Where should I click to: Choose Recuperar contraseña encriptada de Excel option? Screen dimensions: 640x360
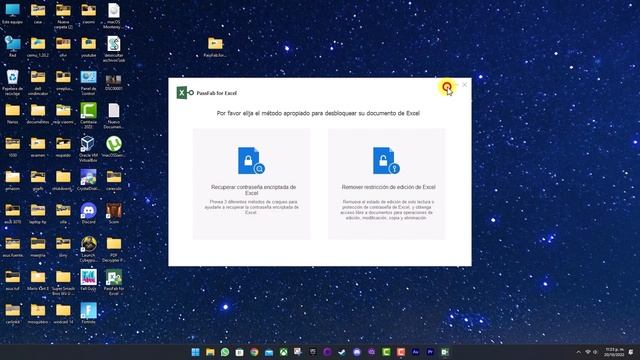(x=251, y=184)
